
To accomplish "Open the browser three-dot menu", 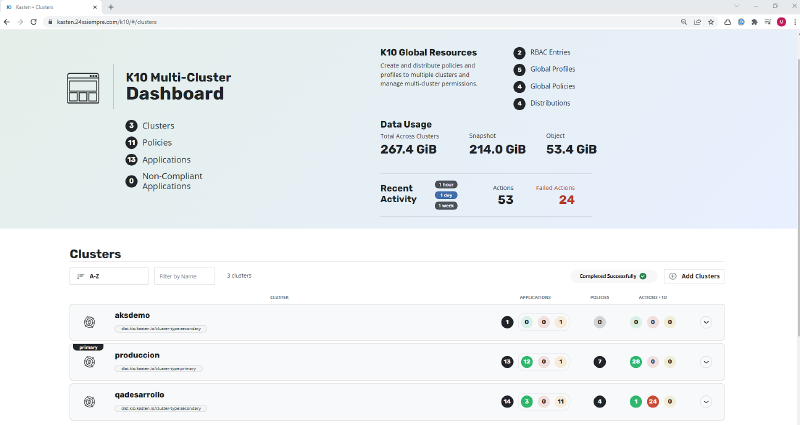I will coord(795,22).
